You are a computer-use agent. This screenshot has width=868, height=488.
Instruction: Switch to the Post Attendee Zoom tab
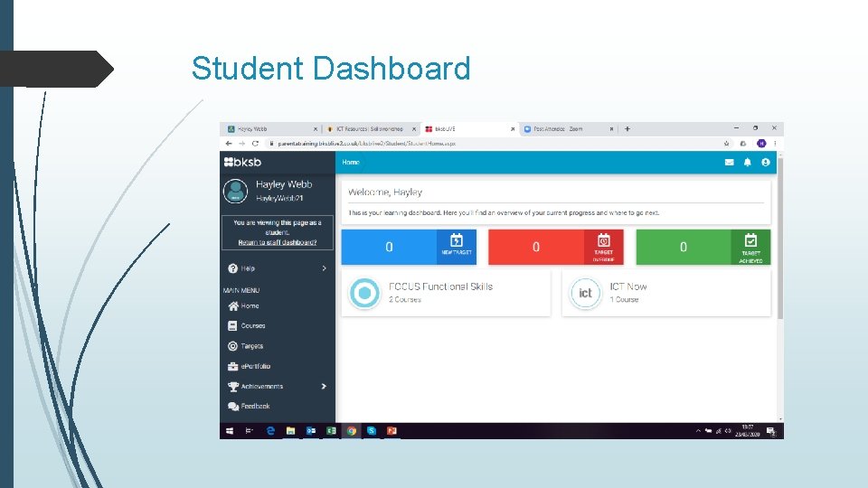(569, 129)
